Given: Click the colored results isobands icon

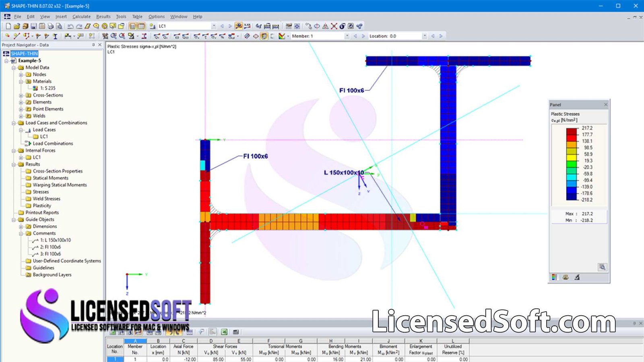Looking at the screenshot, I should (x=282, y=36).
